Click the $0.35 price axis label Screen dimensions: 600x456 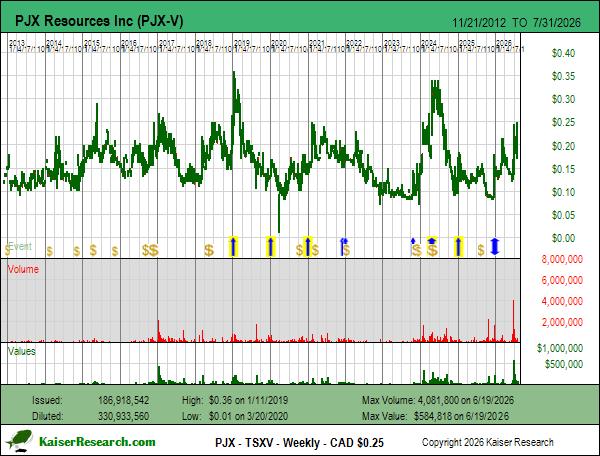coord(563,76)
